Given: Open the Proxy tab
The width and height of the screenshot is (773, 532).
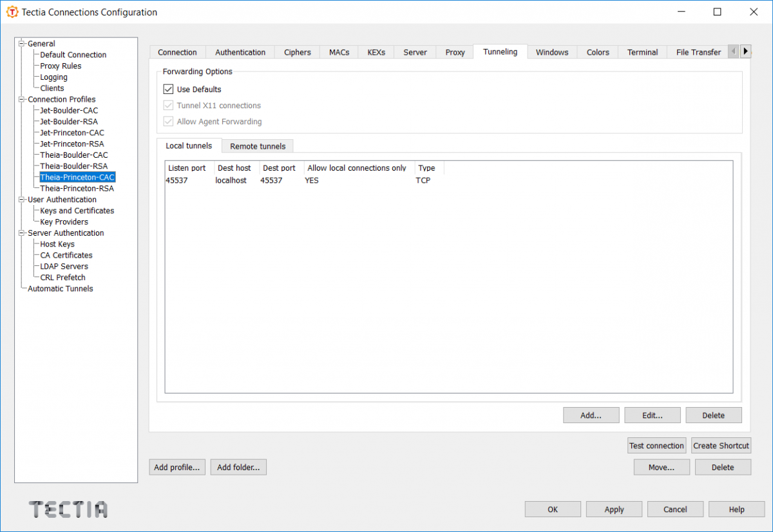Looking at the screenshot, I should click(455, 52).
